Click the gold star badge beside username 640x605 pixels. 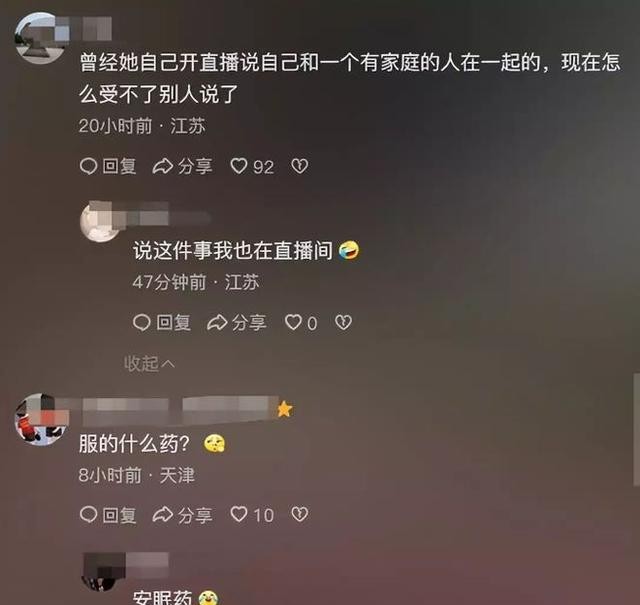click(284, 409)
